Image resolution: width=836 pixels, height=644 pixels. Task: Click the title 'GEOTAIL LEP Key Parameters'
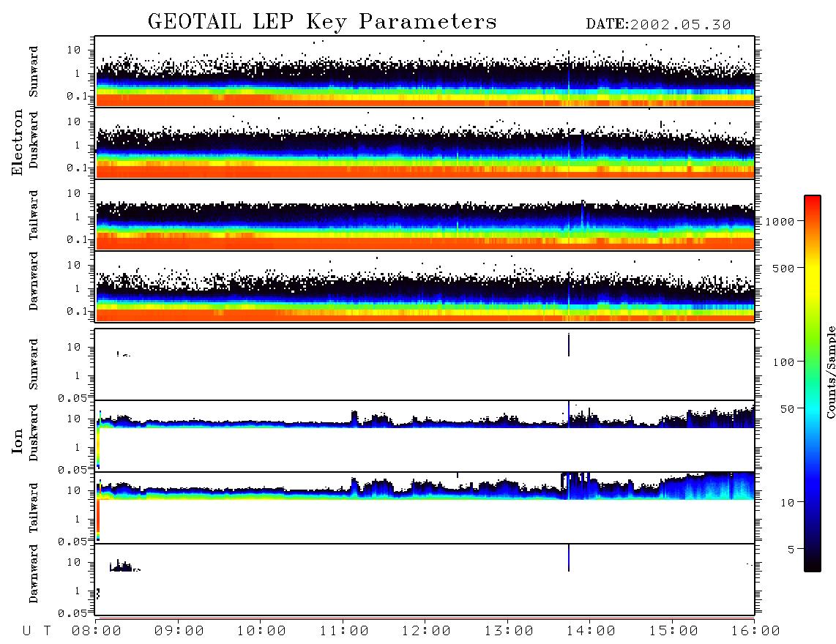322,22
